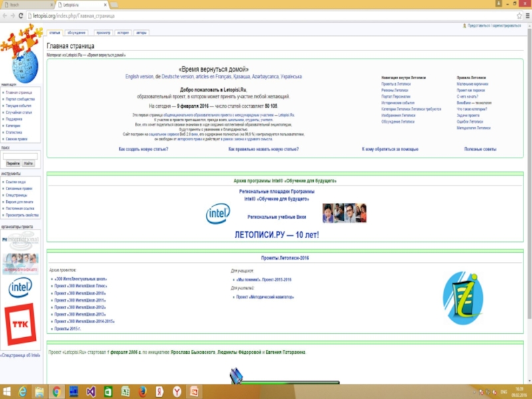Click the Chrome forward arrow

click(x=13, y=15)
